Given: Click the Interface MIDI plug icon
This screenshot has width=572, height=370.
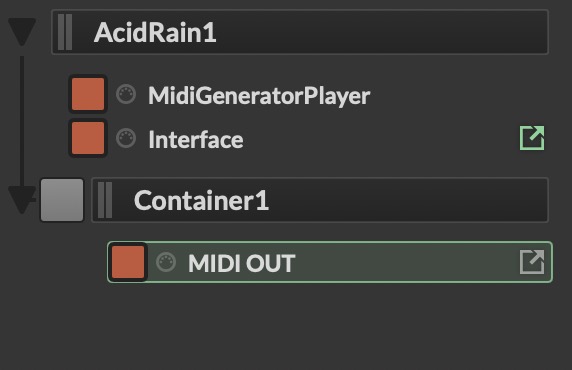Looking at the screenshot, I should [126, 139].
